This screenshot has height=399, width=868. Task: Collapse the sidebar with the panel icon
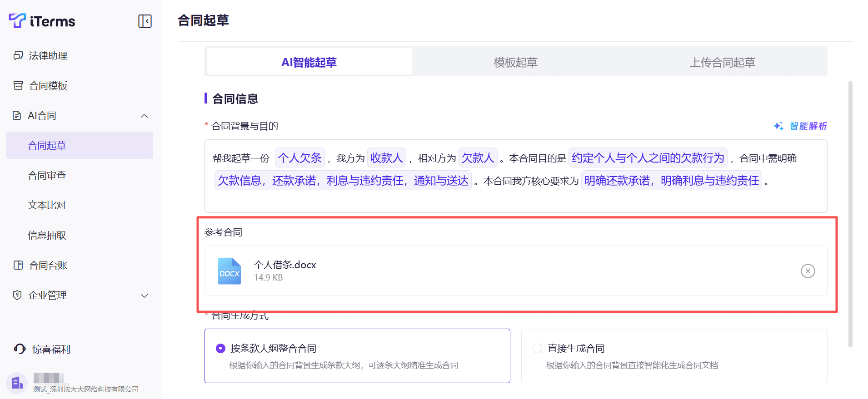tap(145, 21)
